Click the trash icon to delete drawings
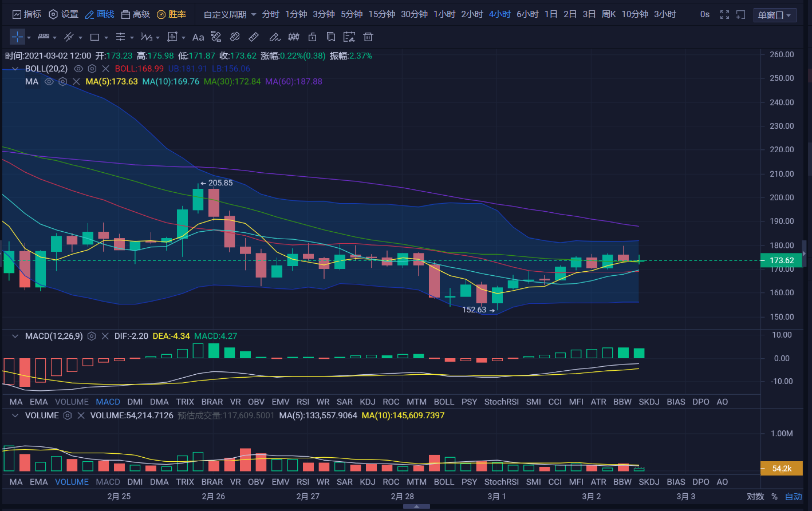The image size is (812, 511). coord(368,37)
